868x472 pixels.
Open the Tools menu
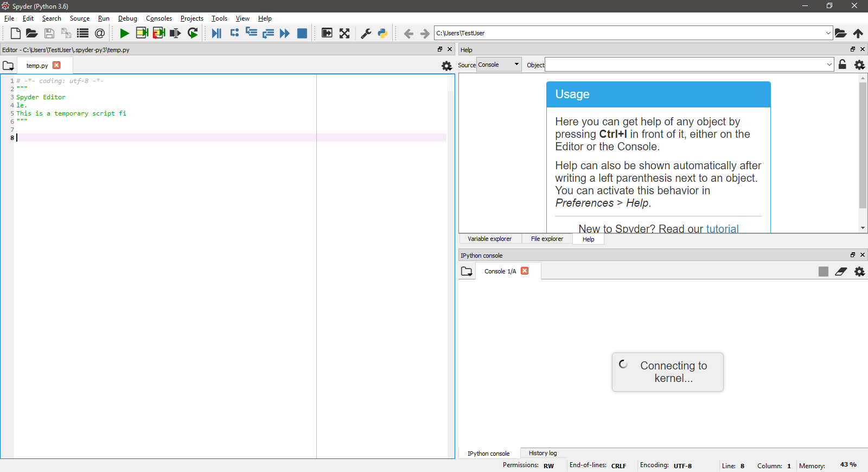point(219,18)
